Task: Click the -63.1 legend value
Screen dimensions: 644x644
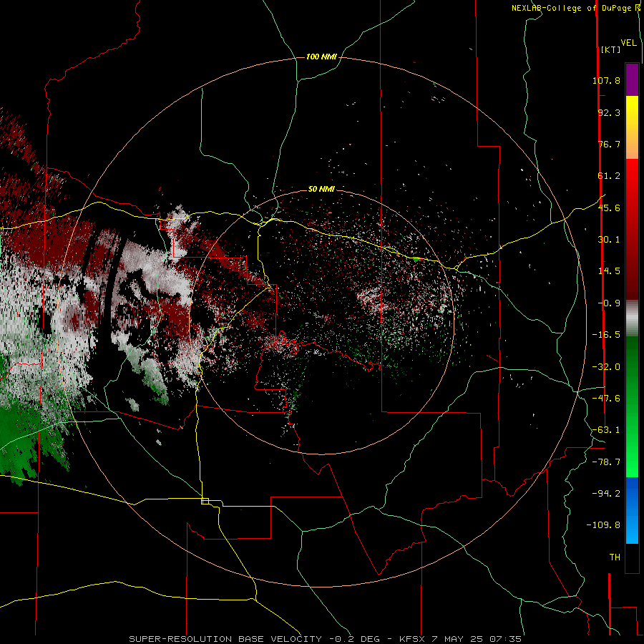Action: click(606, 430)
